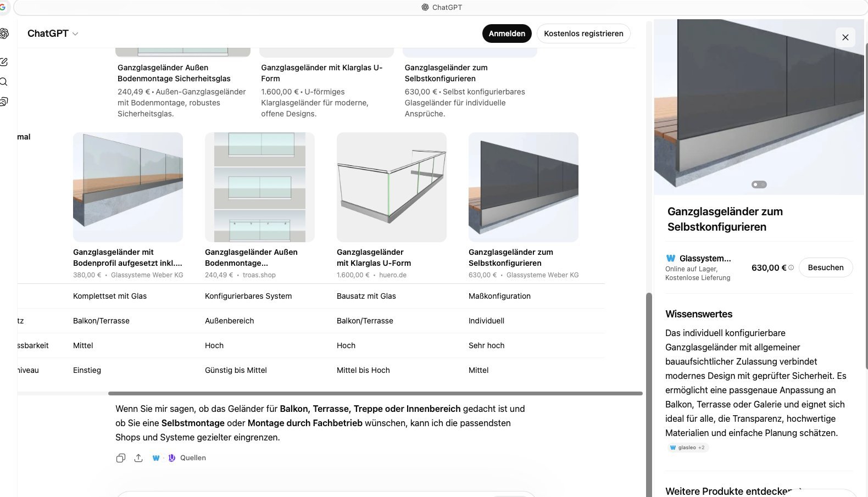
Task: Select the 'Individuell' cell
Action: point(486,321)
